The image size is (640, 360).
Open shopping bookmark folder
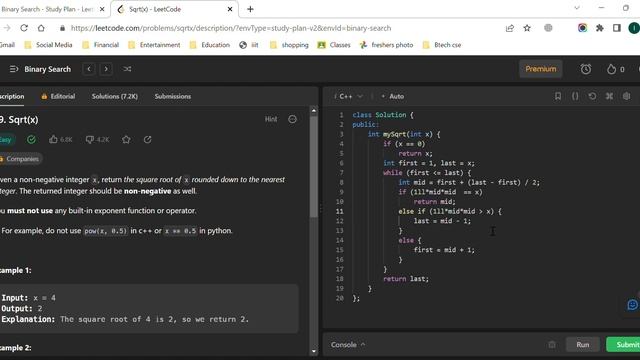[289, 45]
